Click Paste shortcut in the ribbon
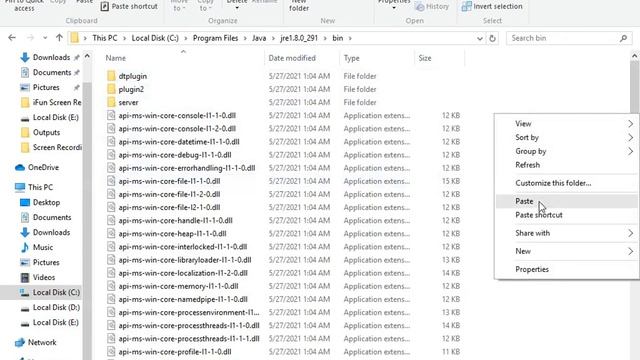The width and height of the screenshot is (640, 360). (129, 6)
